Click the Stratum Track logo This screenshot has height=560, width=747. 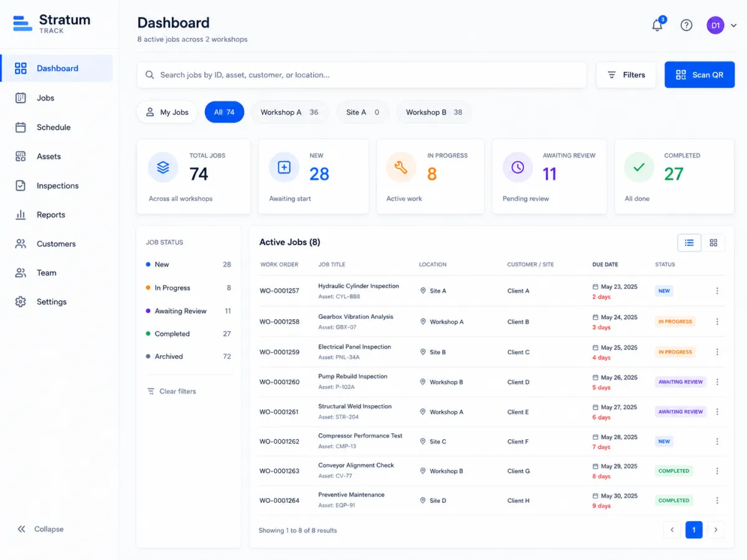tap(52, 23)
